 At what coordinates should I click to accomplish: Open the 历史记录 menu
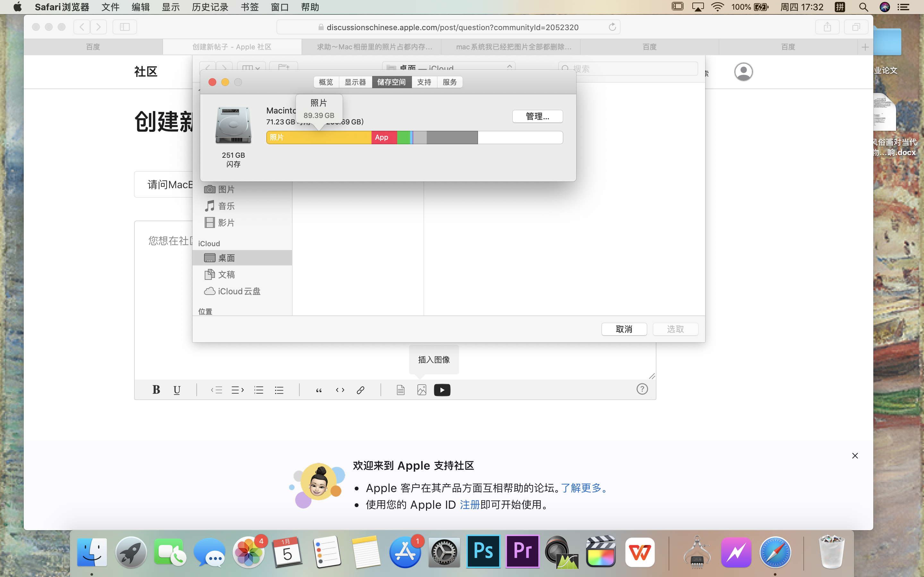pyautogui.click(x=210, y=7)
